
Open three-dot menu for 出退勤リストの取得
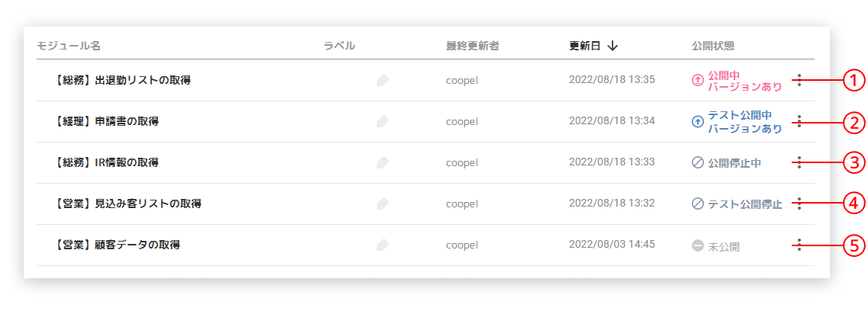[x=799, y=80]
